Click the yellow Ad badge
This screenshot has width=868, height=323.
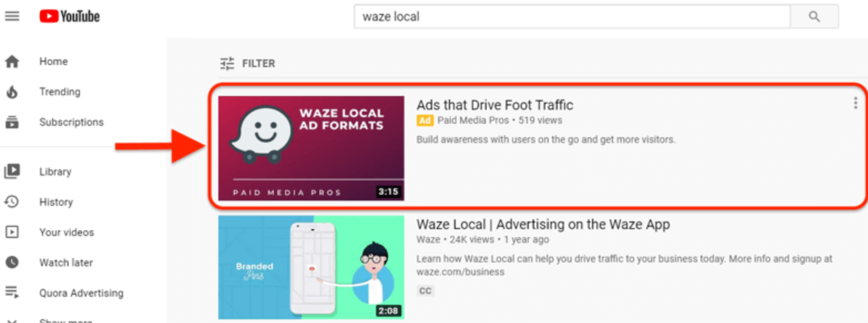[425, 120]
